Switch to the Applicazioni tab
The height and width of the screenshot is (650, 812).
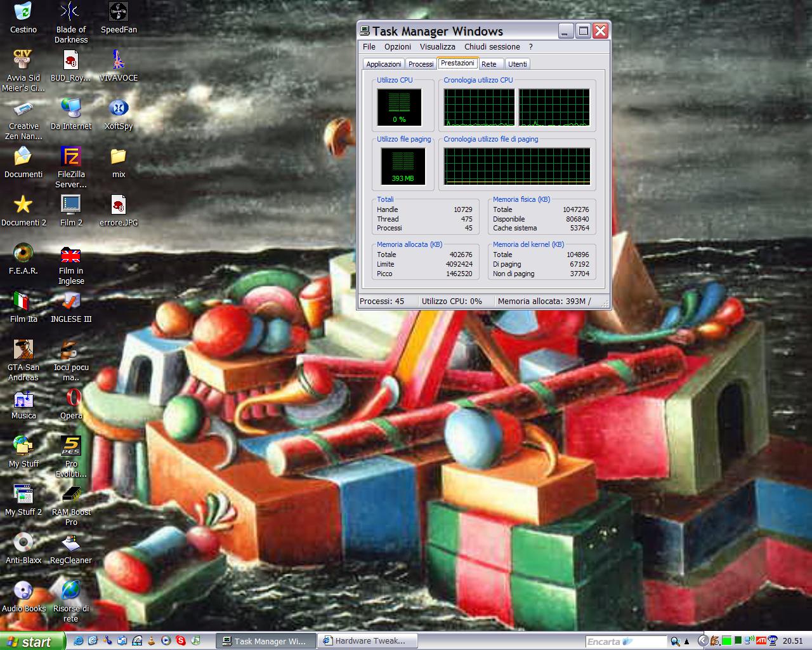(383, 64)
